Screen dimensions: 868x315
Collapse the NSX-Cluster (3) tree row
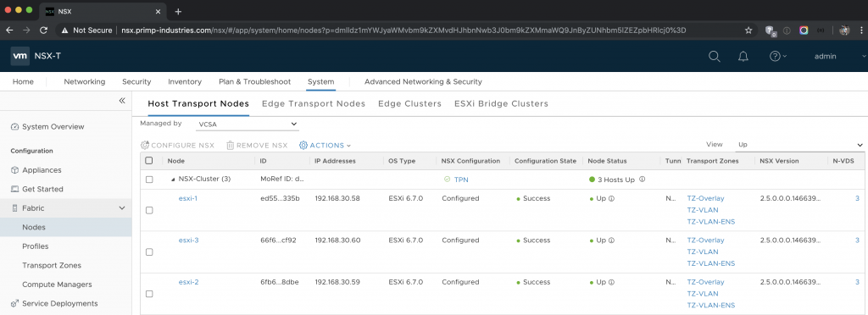pos(173,180)
